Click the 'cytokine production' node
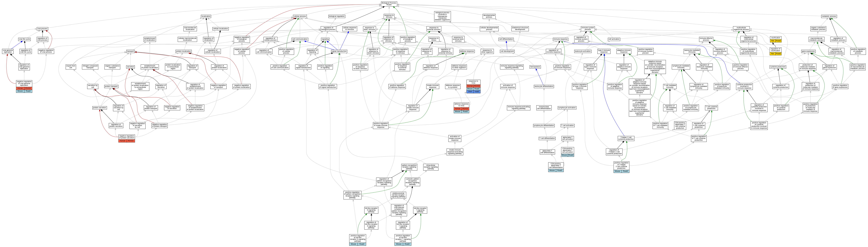Screen dimensions: 868x247 pos(778,67)
